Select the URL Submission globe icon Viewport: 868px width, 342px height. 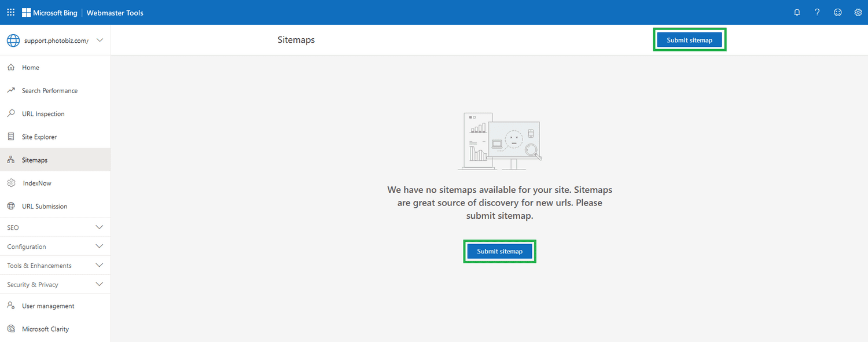pos(10,206)
